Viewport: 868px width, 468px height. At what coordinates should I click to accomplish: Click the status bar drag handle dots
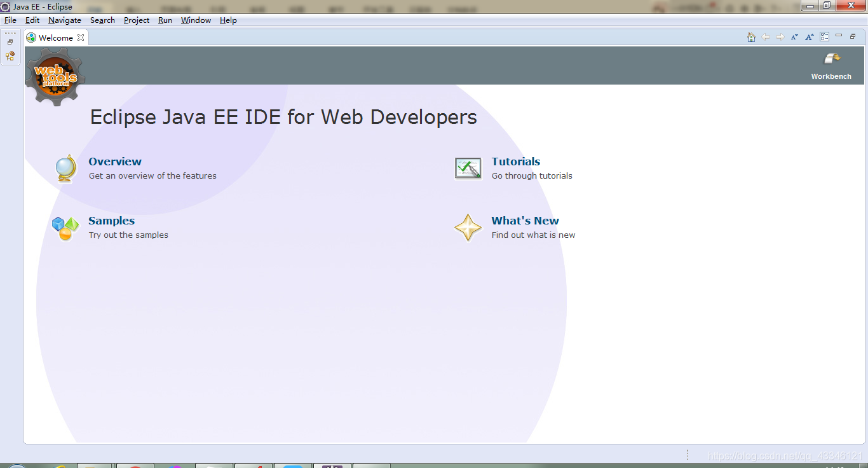point(688,455)
